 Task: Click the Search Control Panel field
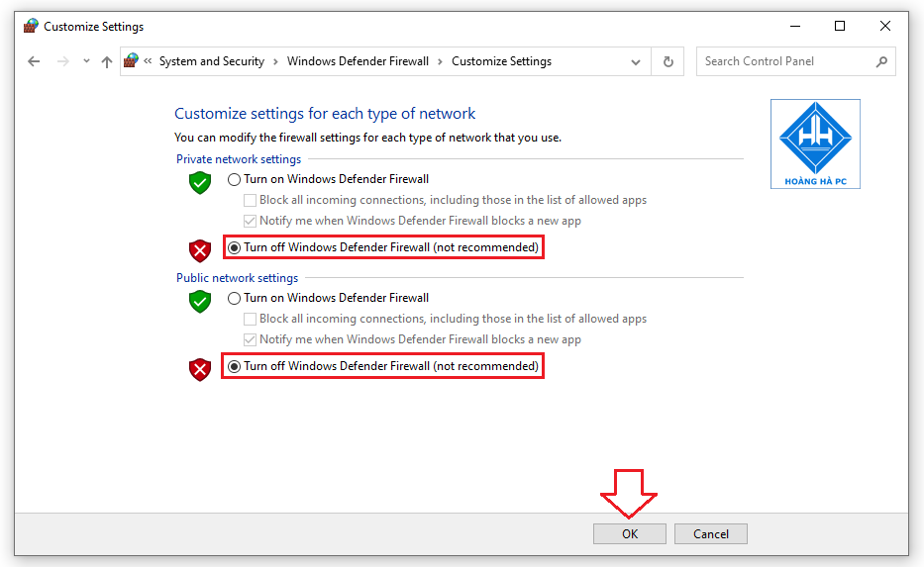point(795,61)
